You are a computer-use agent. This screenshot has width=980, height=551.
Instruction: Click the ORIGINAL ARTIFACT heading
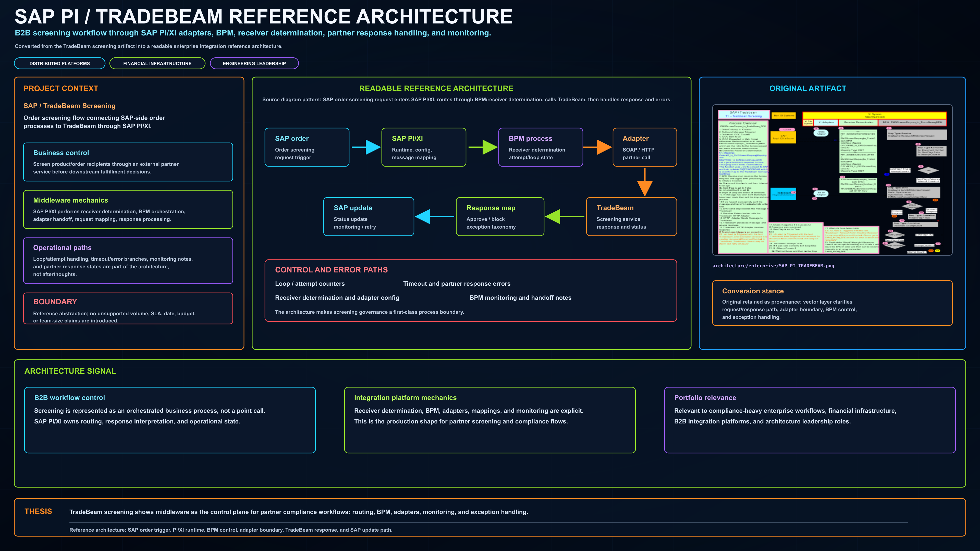[x=808, y=89]
